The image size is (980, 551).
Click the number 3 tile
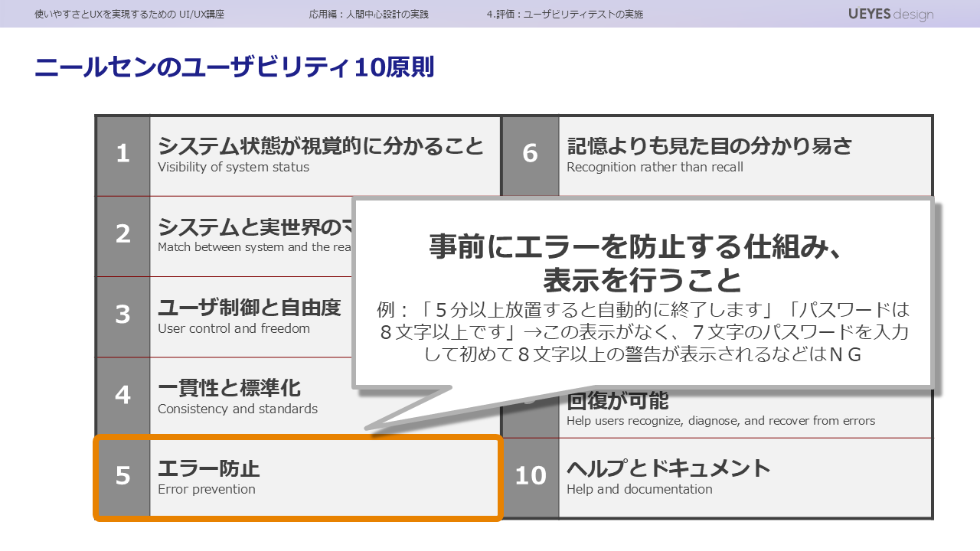[123, 315]
